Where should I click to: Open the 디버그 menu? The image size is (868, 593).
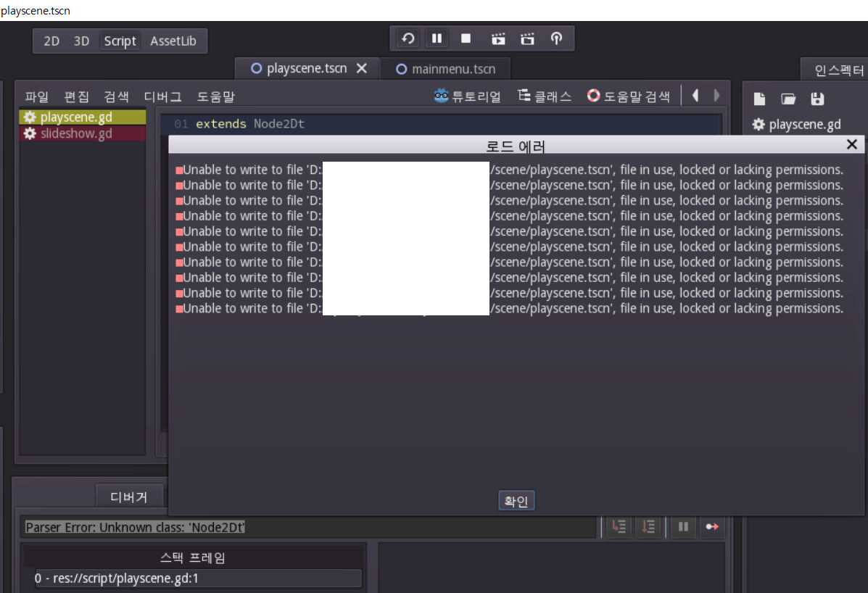pos(162,97)
